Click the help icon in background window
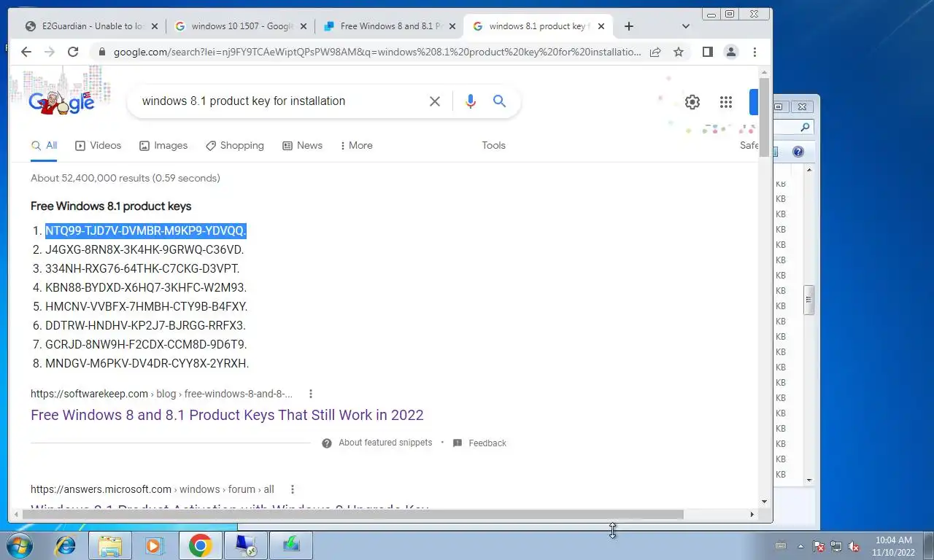 (798, 152)
